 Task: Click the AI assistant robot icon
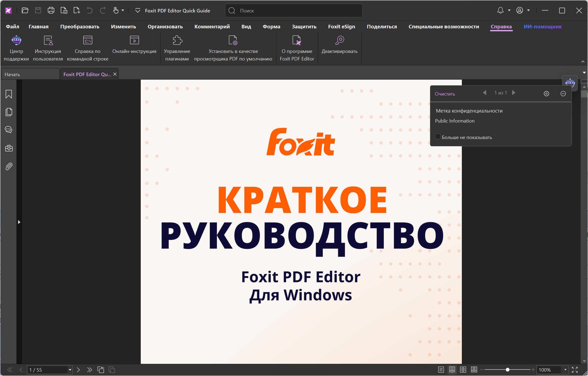[570, 83]
